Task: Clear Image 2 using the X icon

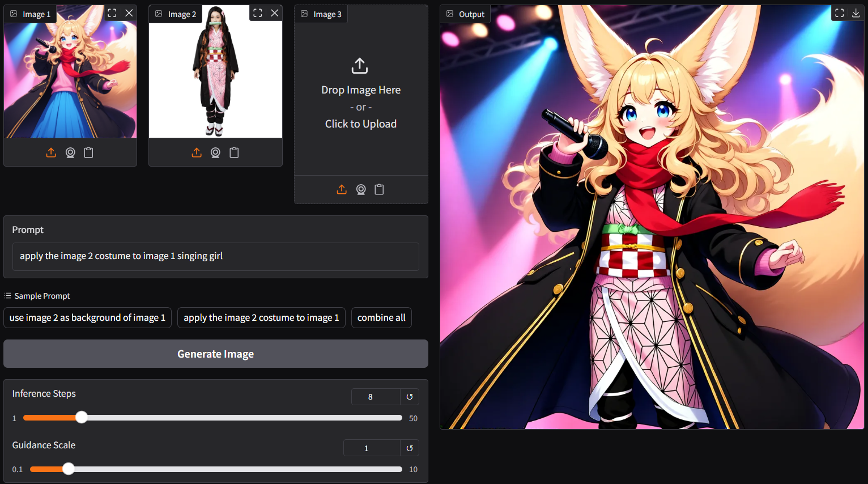Action: [275, 13]
